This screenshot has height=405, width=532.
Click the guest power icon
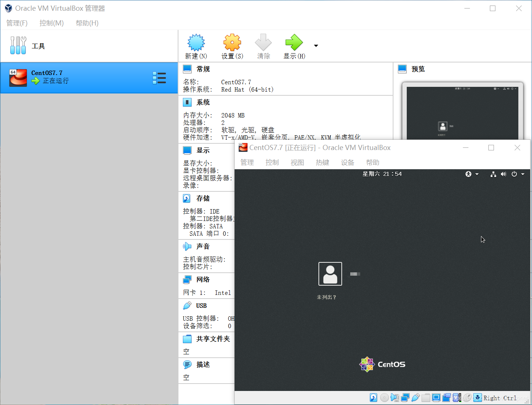pos(514,174)
